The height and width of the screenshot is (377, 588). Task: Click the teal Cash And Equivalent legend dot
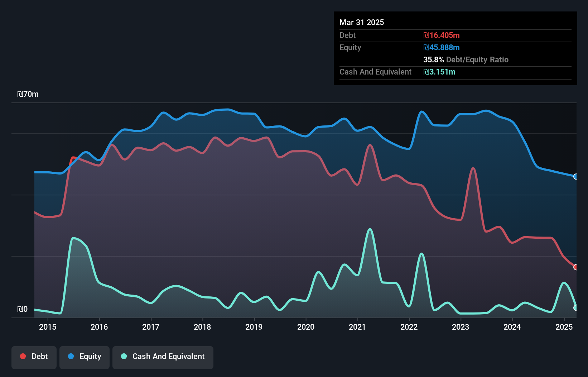point(124,356)
